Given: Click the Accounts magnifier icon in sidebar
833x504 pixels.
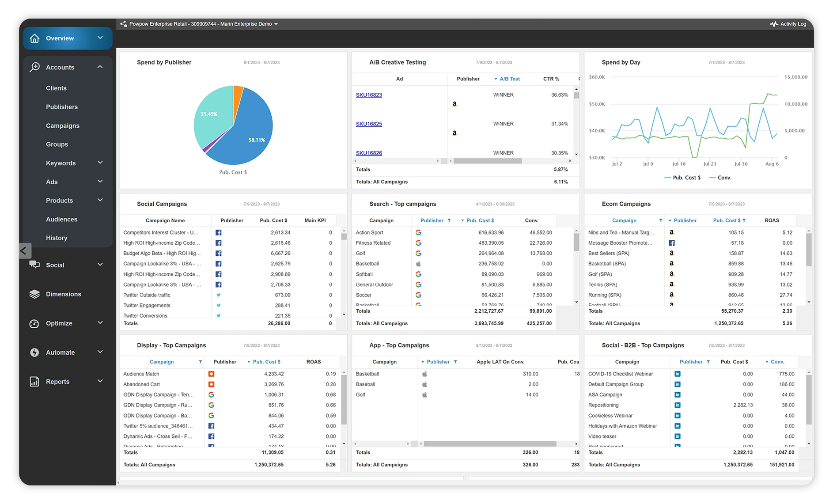Looking at the screenshot, I should pos(34,67).
